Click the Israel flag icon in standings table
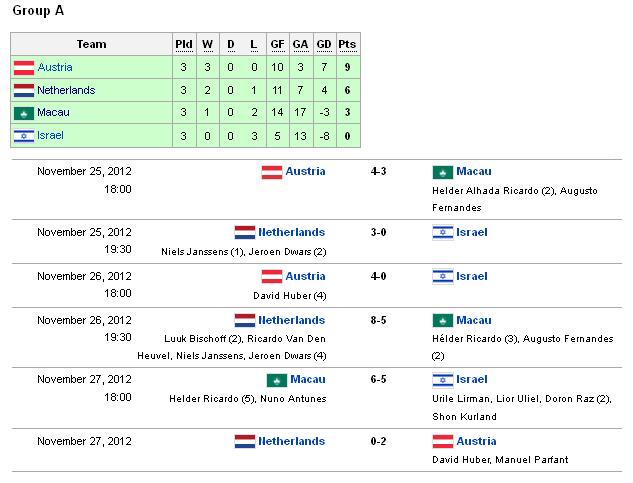Viewport: 633px width, 483px height. pyautogui.click(x=24, y=136)
